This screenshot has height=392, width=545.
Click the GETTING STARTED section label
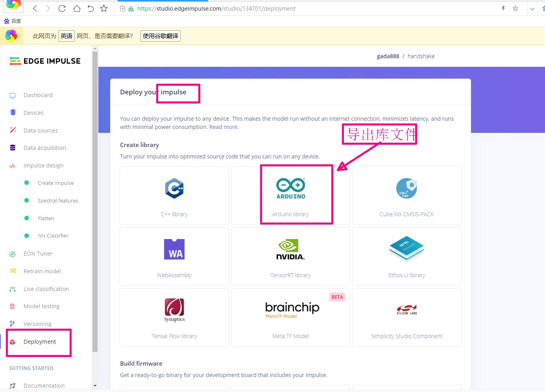pos(31,368)
